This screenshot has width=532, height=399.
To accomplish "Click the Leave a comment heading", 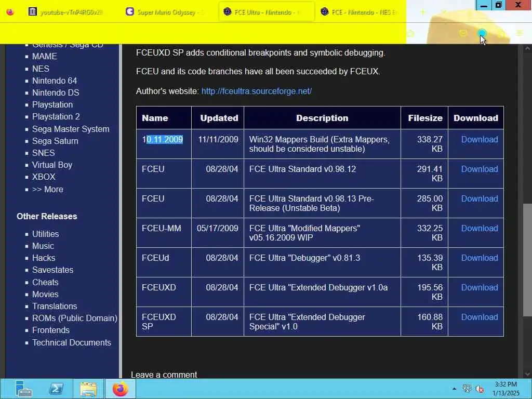I will (x=164, y=375).
